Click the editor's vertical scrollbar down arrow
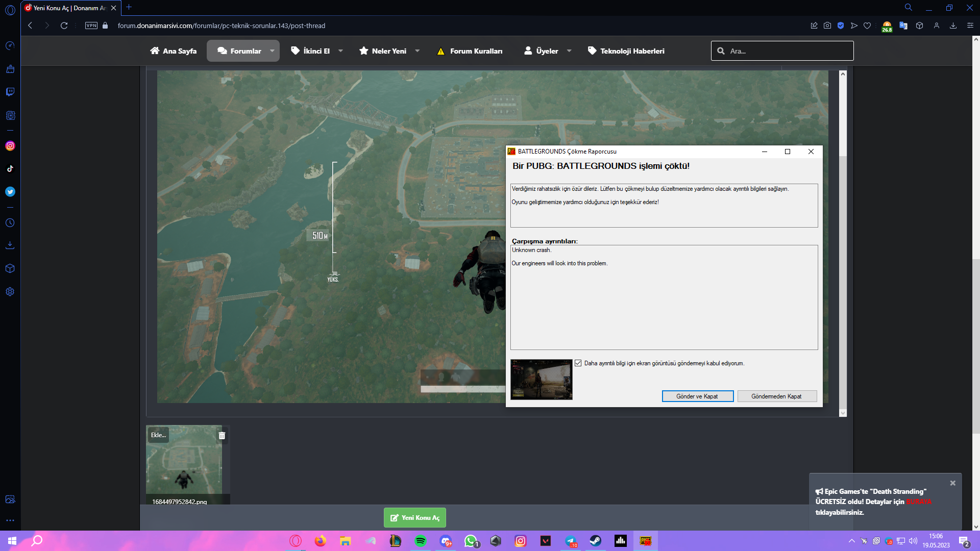Viewport: 980px width, 551px height. tap(843, 412)
